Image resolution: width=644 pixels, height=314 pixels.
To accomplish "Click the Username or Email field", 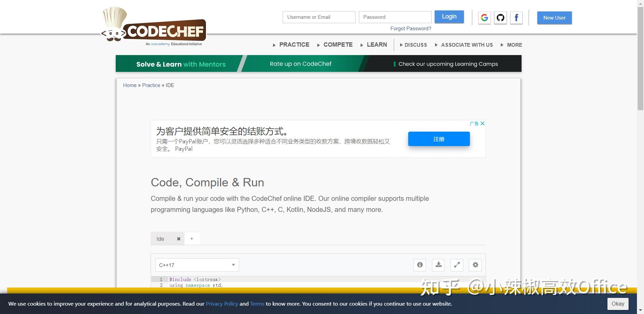I will [319, 17].
